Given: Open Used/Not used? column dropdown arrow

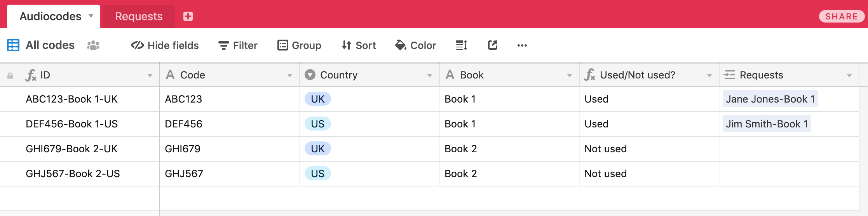Looking at the screenshot, I should coord(709,75).
